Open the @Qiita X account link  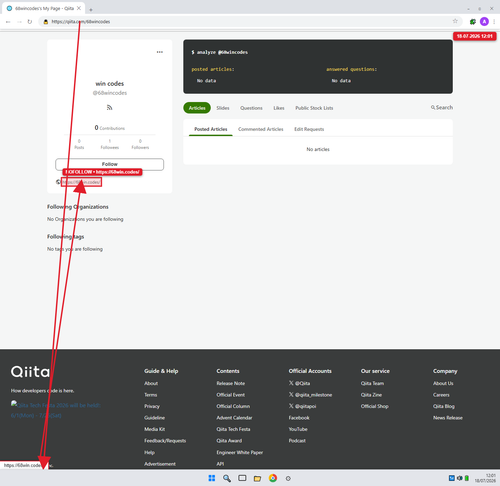(x=299, y=383)
